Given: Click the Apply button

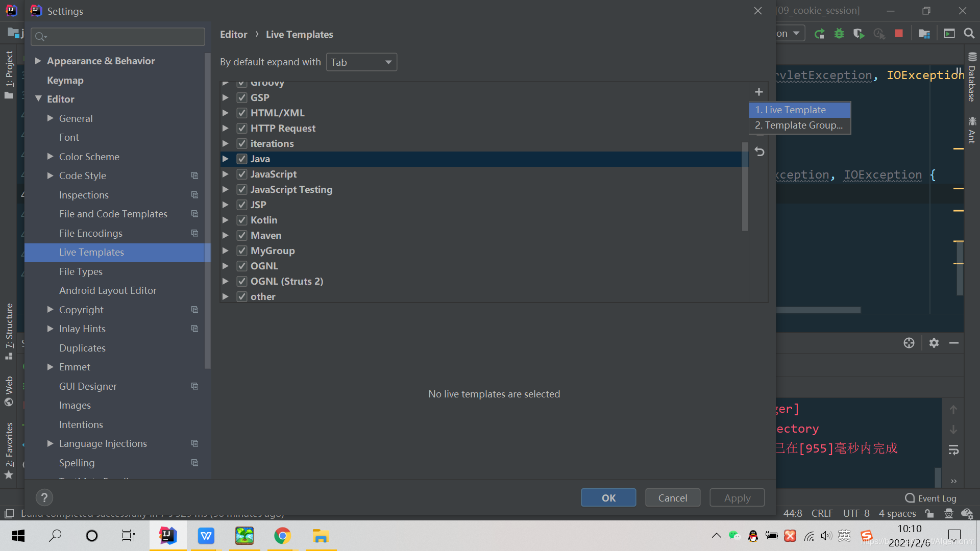Looking at the screenshot, I should point(737,497).
